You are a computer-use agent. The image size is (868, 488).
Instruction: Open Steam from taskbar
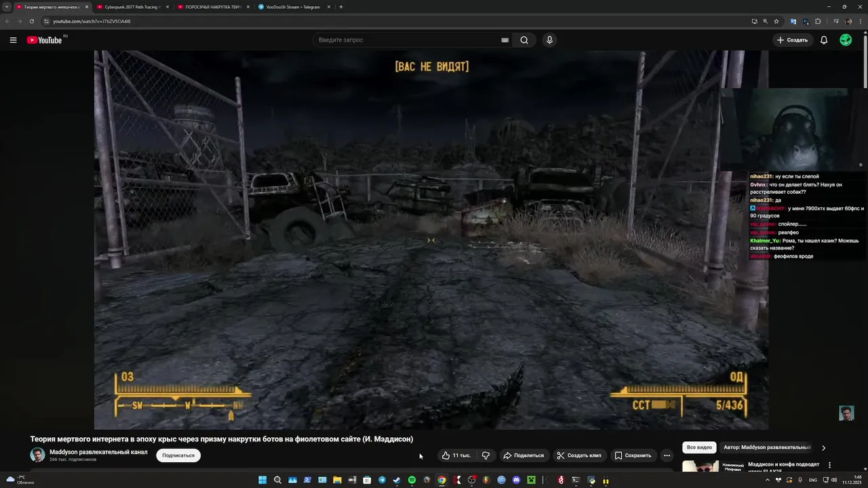(x=397, y=480)
